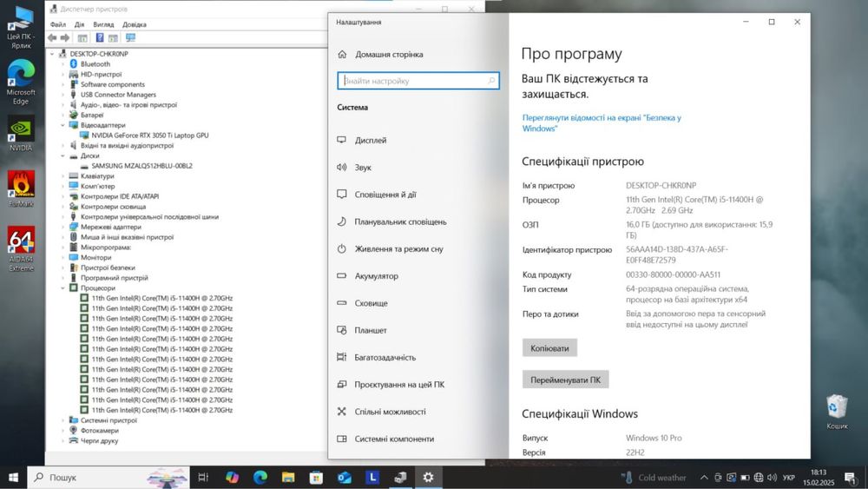The width and height of the screenshot is (868, 489).
Task: Collapse the DESKTOP-CHKR0NP root node
Action: point(52,54)
